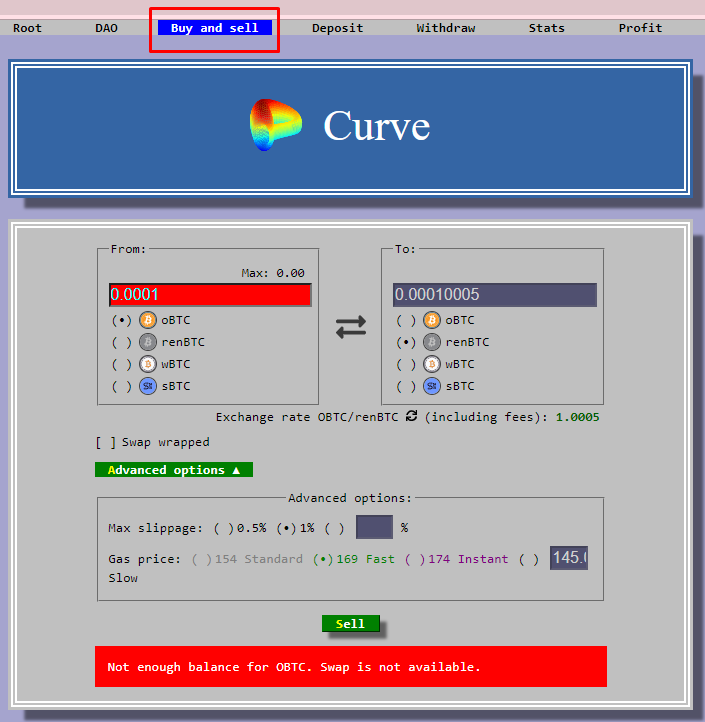The image size is (705, 722).
Task: Click the Not enough balance error message
Action: pos(351,666)
